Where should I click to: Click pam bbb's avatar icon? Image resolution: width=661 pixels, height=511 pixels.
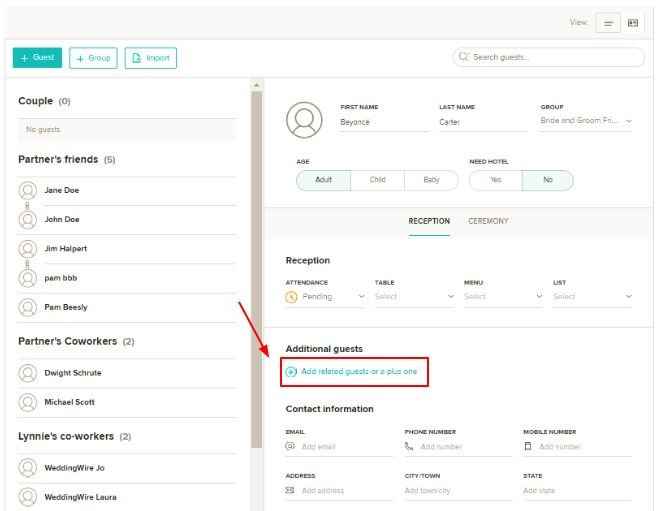(28, 278)
